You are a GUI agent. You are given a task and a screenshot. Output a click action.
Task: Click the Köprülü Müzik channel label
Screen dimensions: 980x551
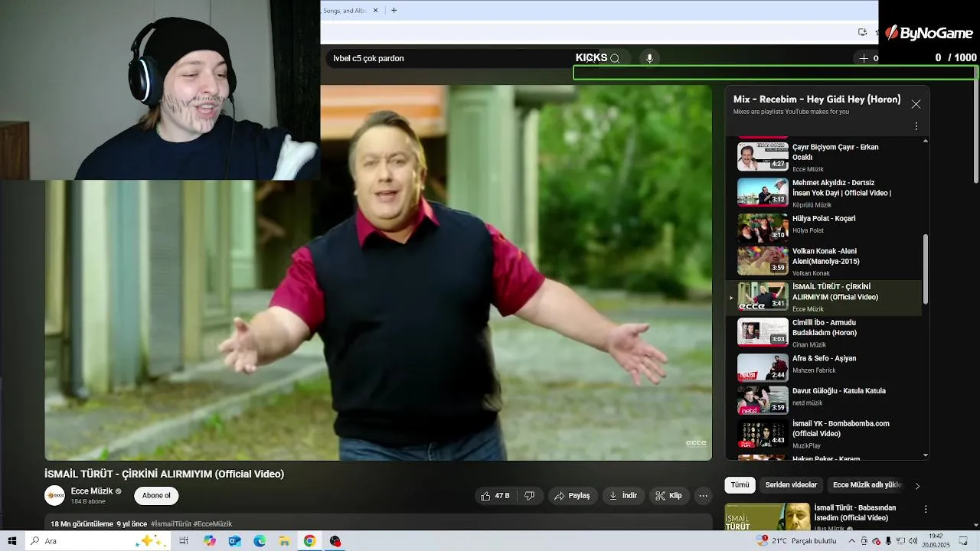coord(812,205)
